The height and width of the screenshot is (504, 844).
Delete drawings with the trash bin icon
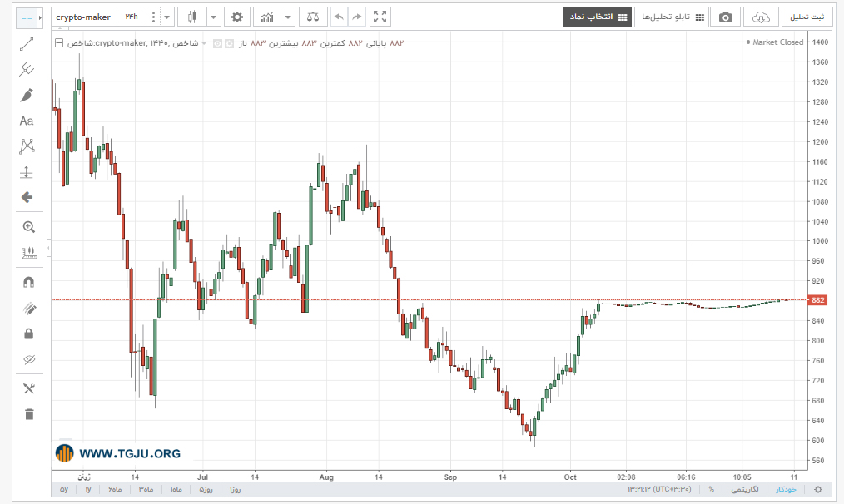pyautogui.click(x=29, y=414)
